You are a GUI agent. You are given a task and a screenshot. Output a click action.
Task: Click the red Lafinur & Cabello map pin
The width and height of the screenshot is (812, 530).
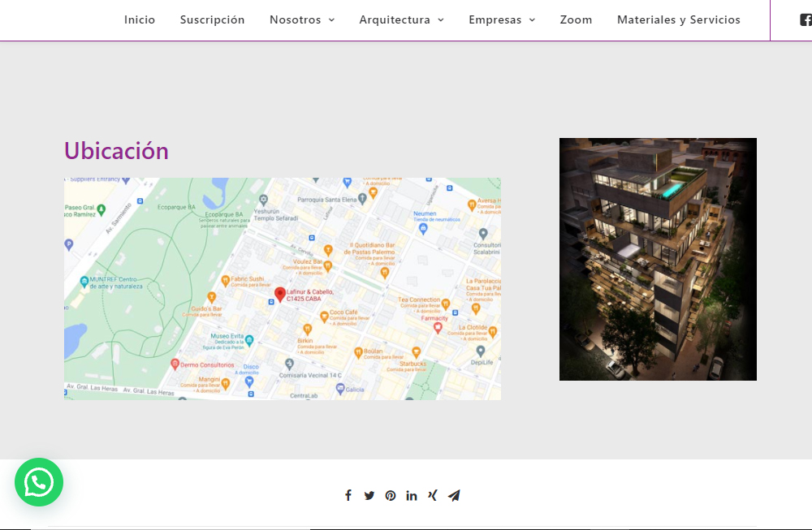click(x=280, y=295)
